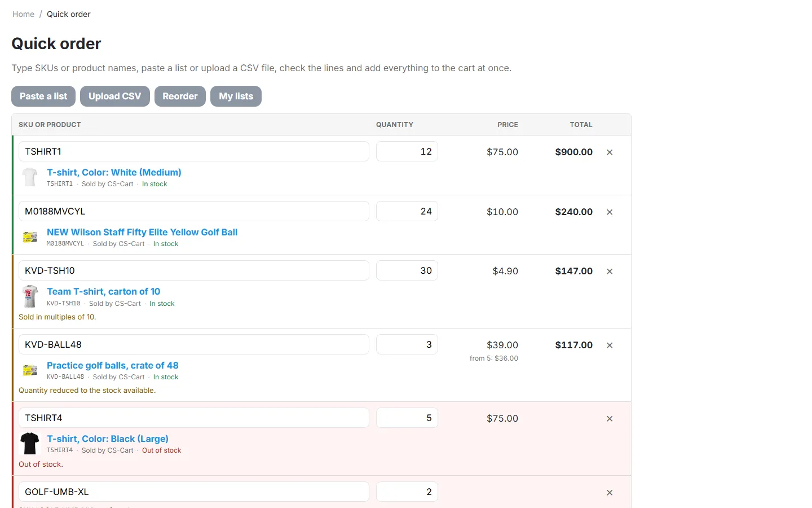Focus the M0188MVCYL SKU field

194,211
